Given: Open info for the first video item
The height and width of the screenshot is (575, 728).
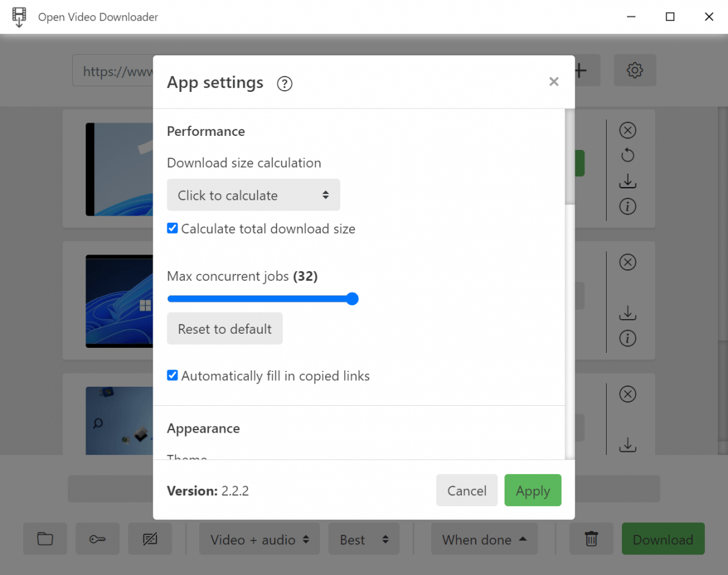Looking at the screenshot, I should click(x=627, y=206).
